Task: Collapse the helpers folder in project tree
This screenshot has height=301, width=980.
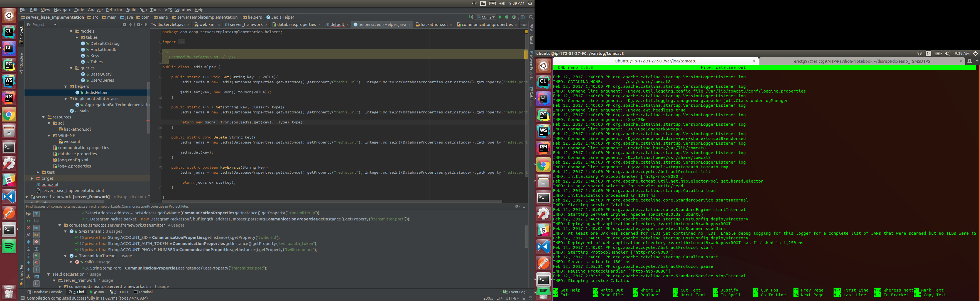Action: coord(65,86)
